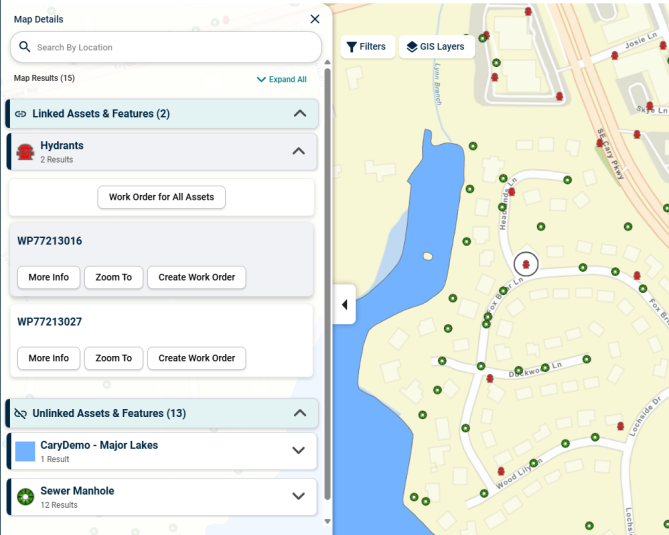
Task: Click Zoom To for hydrant WP77213016
Action: coord(113,277)
